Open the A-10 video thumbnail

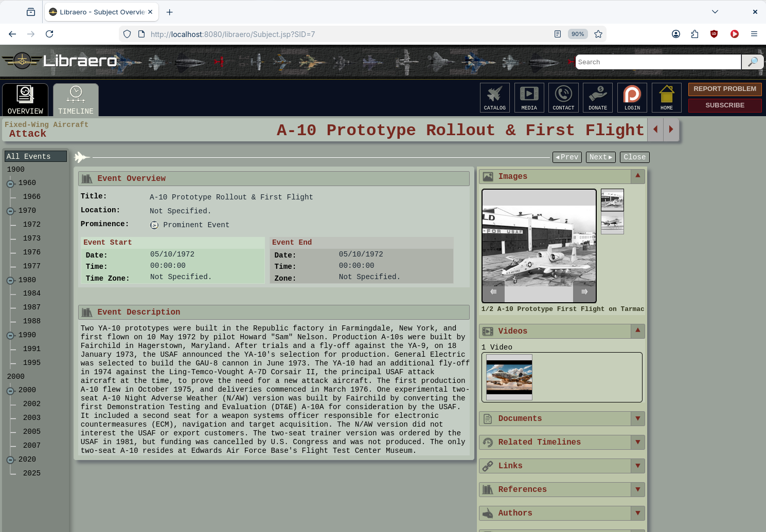tap(509, 377)
